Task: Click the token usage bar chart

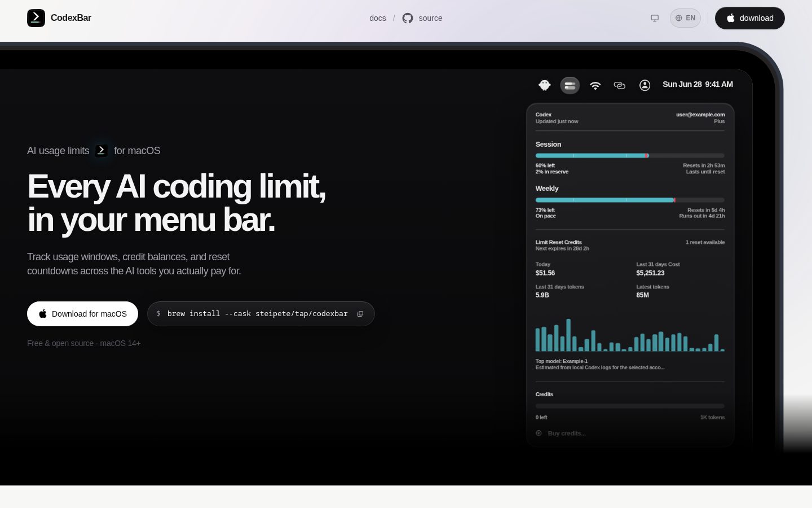Action: tap(630, 335)
